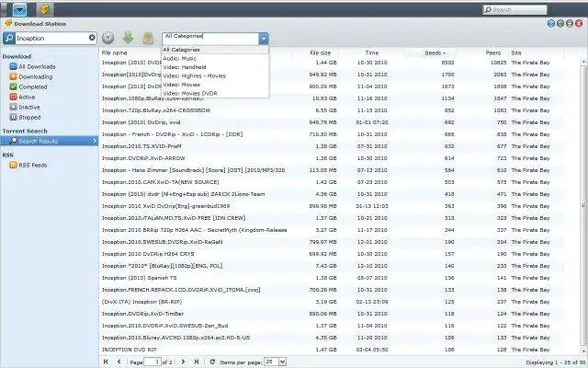Select Inception.DVDRip.XviD-TimBer row
The width and height of the screenshot is (588, 368).
[x=332, y=314]
